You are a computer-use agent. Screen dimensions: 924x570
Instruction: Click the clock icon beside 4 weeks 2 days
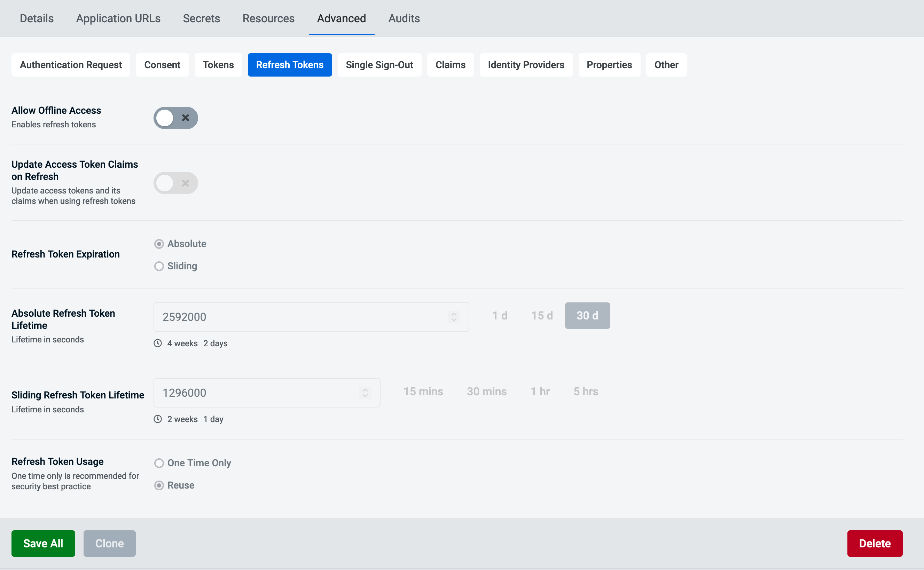pyautogui.click(x=158, y=343)
